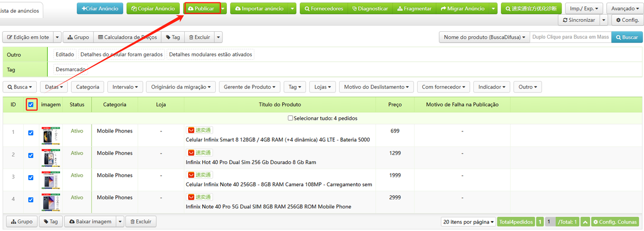
Task: Click the top toolbar Excluir button
Action: click(x=199, y=37)
